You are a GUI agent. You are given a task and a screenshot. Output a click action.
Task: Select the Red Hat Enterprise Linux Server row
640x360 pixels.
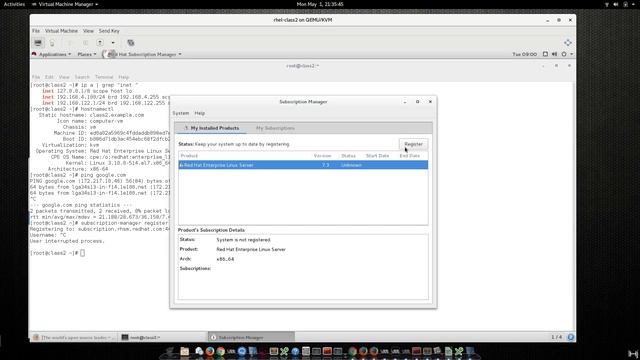(303, 165)
